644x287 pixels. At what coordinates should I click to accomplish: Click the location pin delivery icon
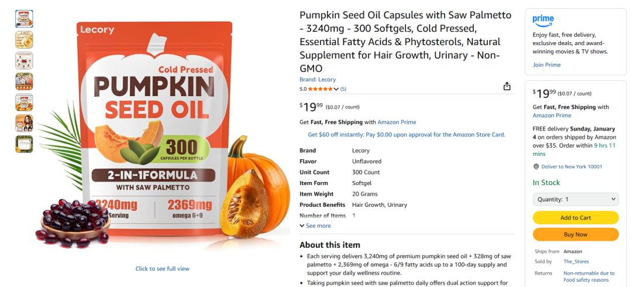pos(536,167)
